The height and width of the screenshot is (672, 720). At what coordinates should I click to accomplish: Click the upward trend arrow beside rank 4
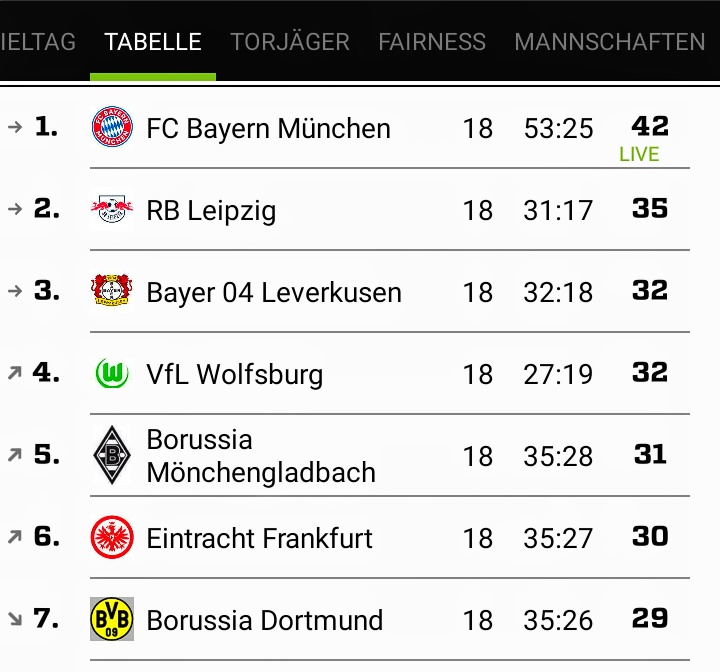(14, 373)
